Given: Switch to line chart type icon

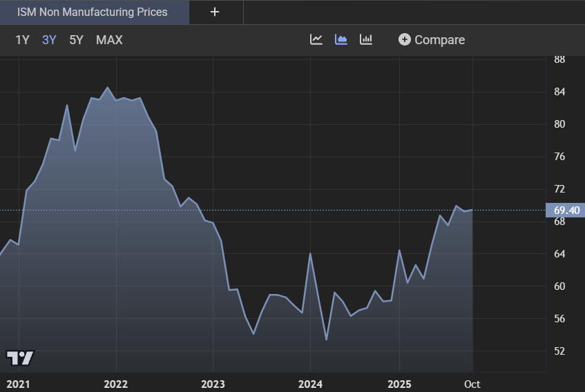Looking at the screenshot, I should tap(316, 39).
